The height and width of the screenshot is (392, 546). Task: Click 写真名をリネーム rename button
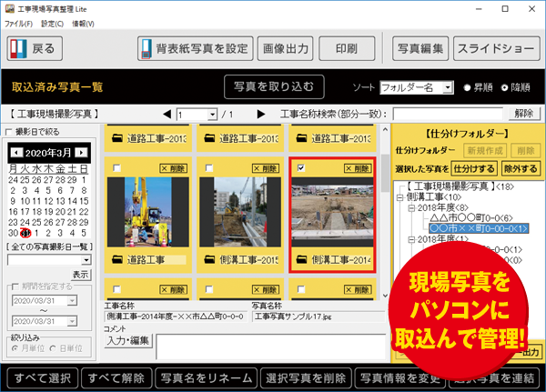click(x=207, y=378)
